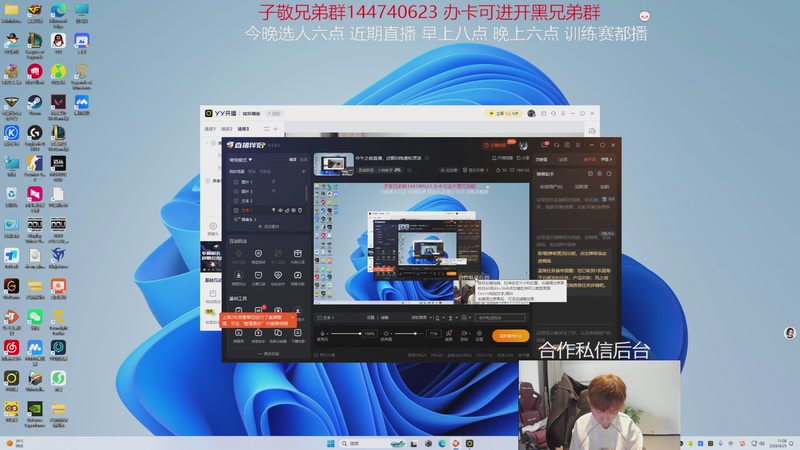Viewport: 800px width, 450px height.
Task: Open the 美颜 beauty filter tool
Action: 449,335
